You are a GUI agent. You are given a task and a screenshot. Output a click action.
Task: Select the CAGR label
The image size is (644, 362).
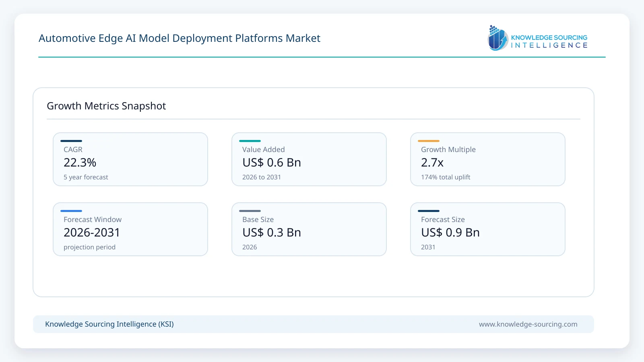73,150
